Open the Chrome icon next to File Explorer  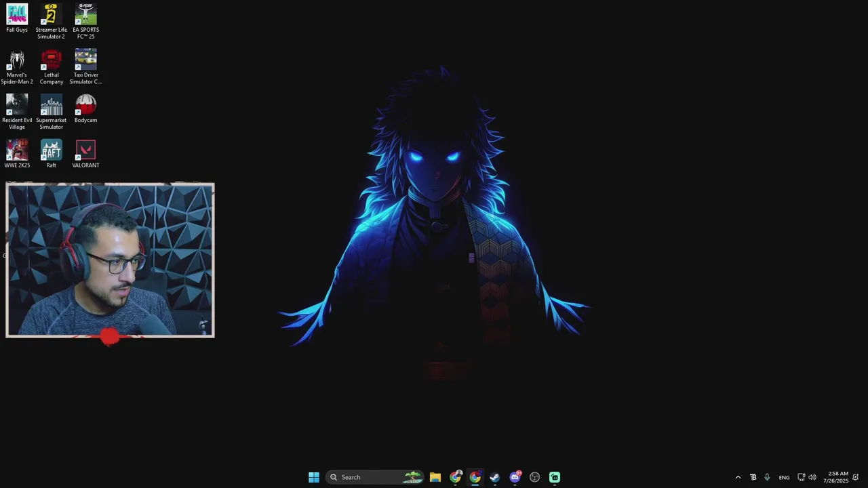(x=455, y=477)
